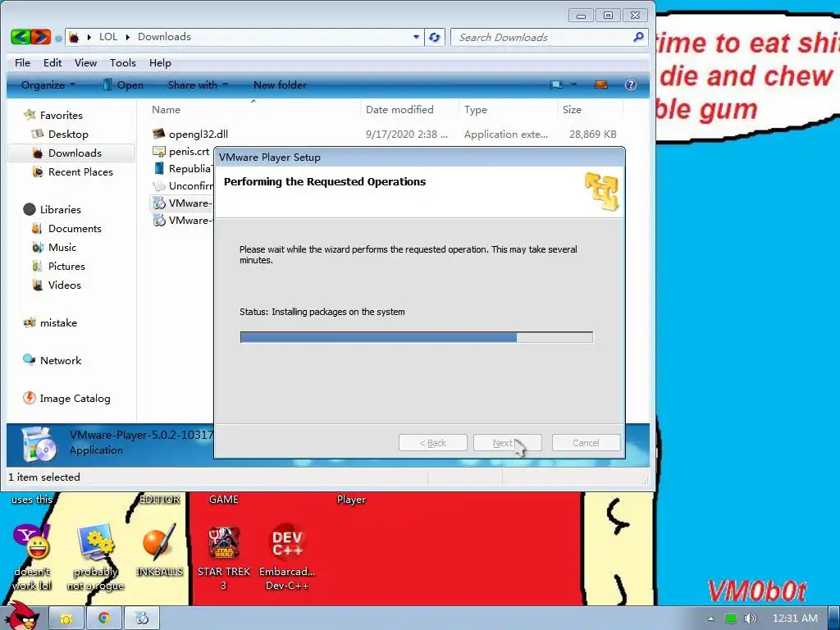Screen dimensions: 840x630
Task: Open the Edit menu
Action: (52, 62)
